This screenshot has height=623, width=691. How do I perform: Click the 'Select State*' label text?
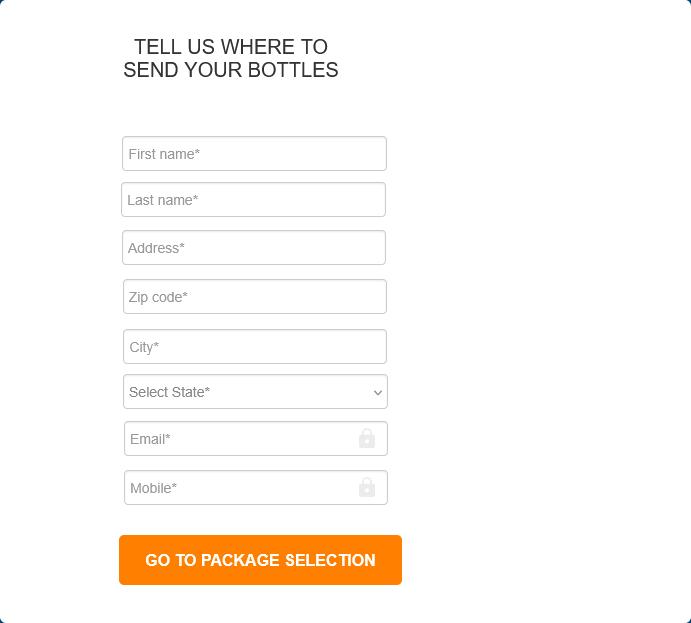tap(169, 392)
